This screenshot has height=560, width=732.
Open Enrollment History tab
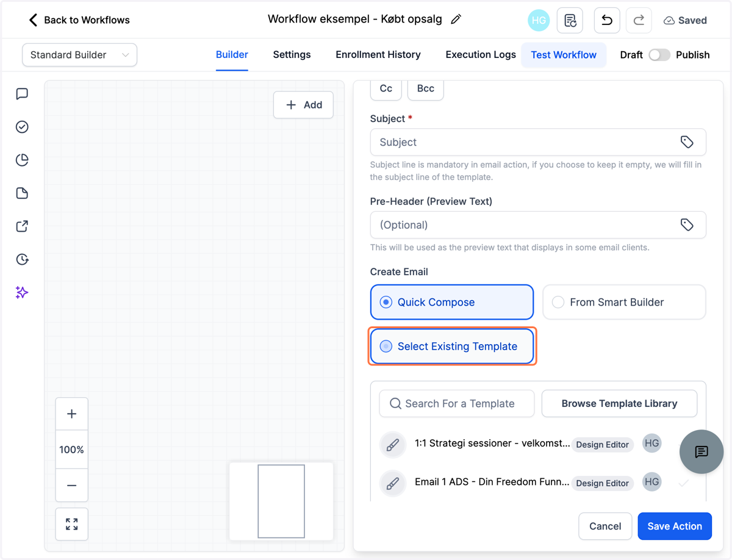[x=378, y=55]
